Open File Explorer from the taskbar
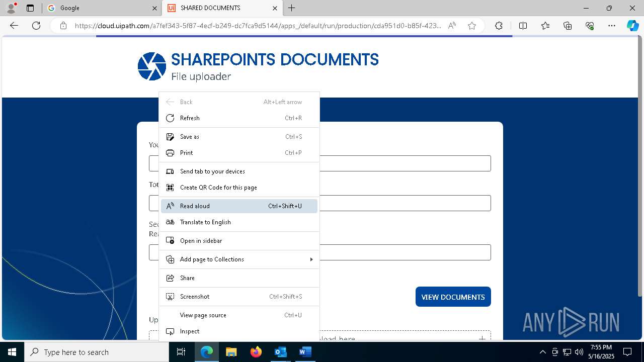 [x=231, y=352]
